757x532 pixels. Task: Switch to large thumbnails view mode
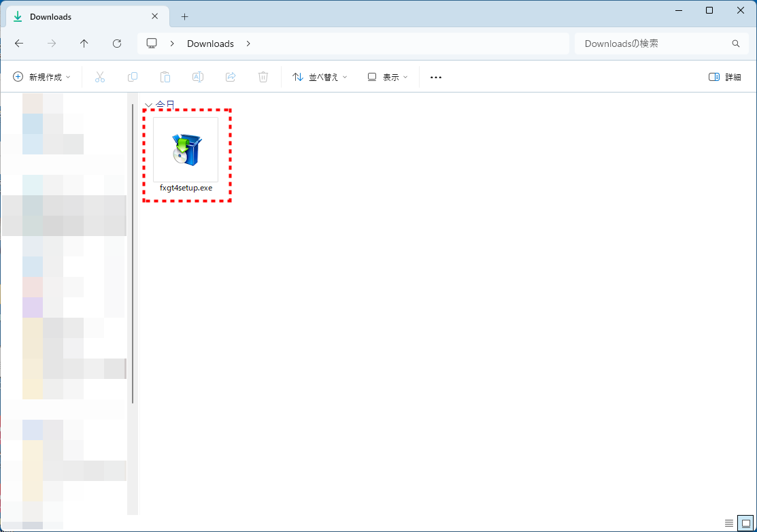(x=745, y=523)
